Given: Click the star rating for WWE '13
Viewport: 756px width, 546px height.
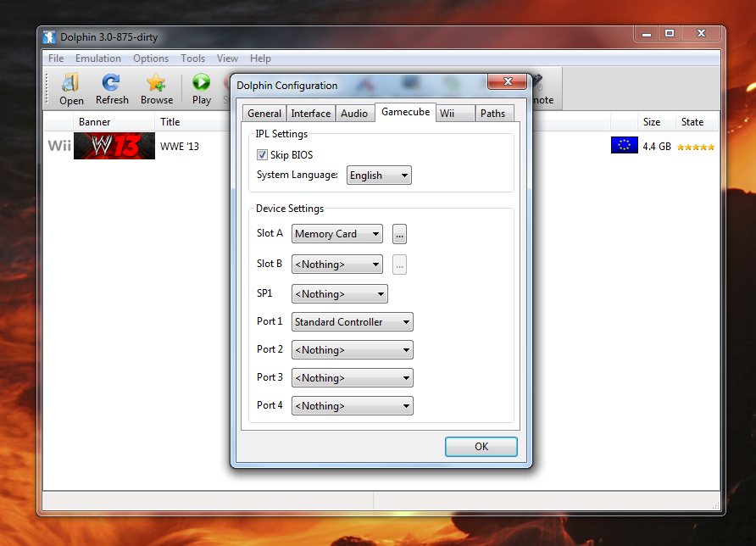Looking at the screenshot, I should tap(695, 146).
